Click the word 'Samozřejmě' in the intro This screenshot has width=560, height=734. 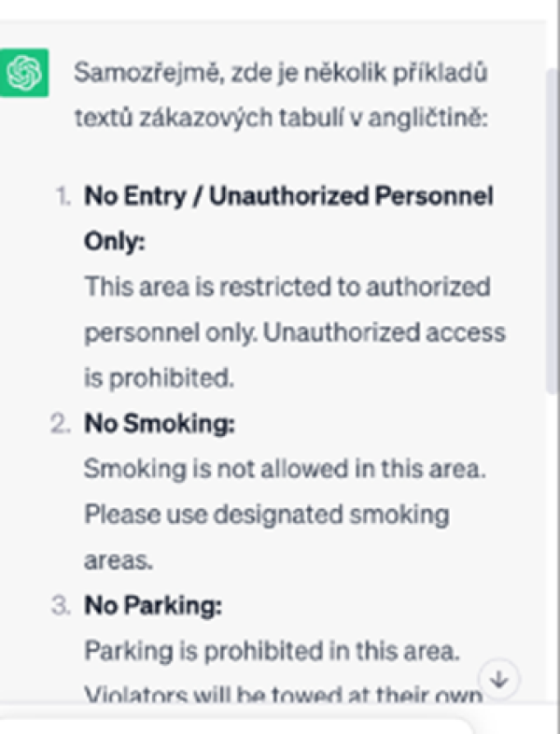(x=147, y=74)
